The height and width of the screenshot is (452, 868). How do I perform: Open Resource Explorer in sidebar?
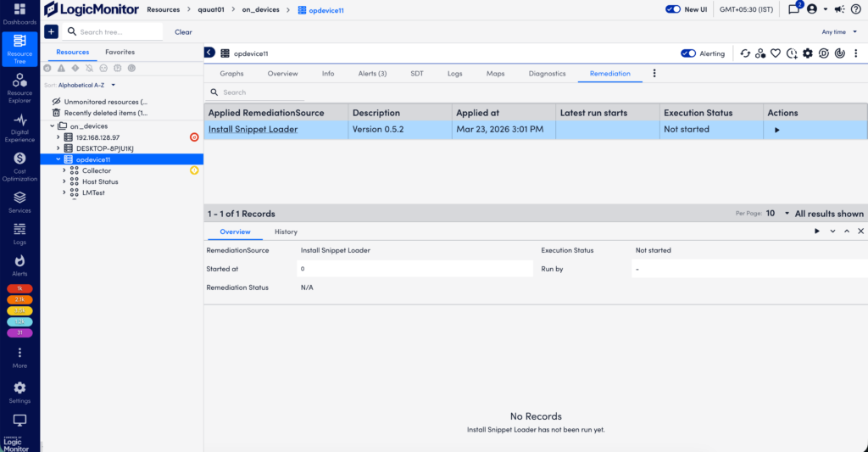pyautogui.click(x=19, y=88)
